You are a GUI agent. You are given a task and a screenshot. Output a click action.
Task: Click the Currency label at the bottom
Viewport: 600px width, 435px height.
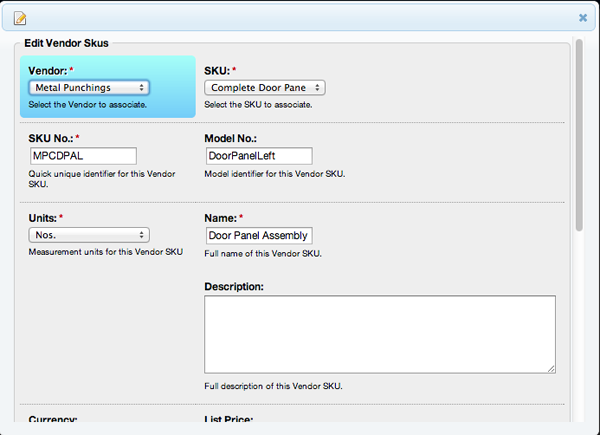click(x=53, y=420)
